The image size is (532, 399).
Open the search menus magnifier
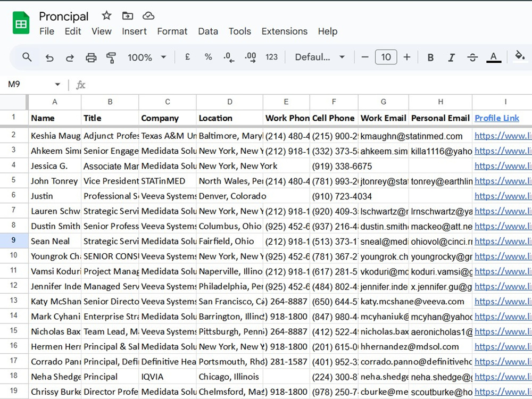tap(27, 57)
